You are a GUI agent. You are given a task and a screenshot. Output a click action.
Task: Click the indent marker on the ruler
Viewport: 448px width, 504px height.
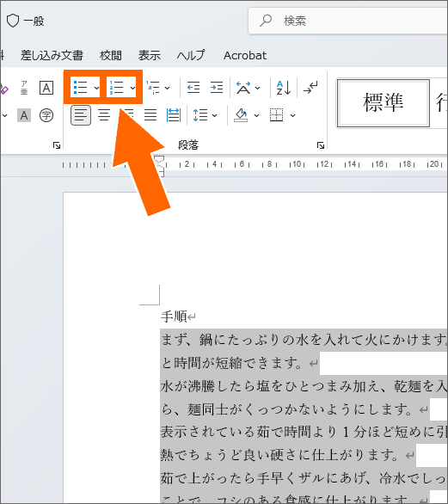tap(160, 166)
